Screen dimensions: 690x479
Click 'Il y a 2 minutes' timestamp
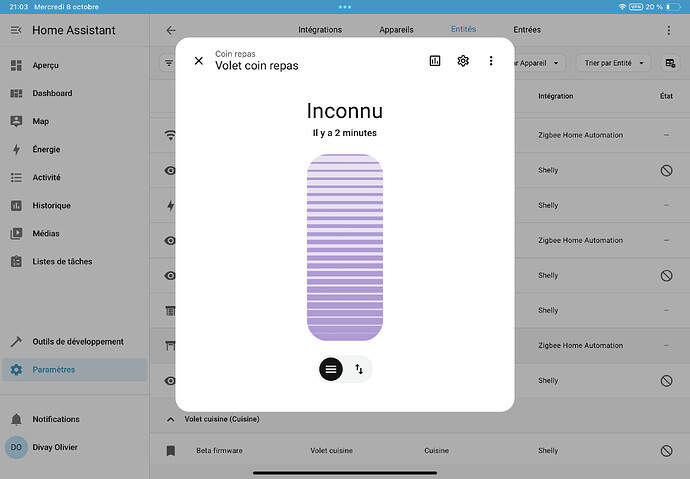pos(345,133)
